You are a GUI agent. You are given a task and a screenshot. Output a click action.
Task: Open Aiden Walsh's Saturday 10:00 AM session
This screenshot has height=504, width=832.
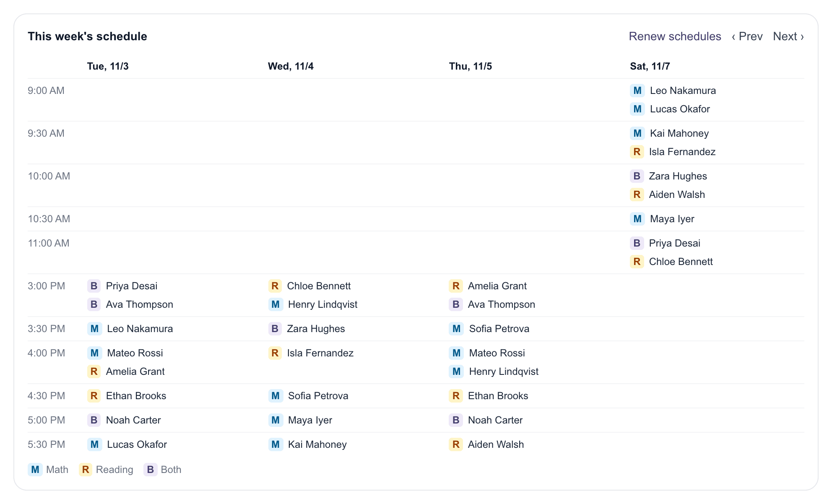click(x=677, y=195)
